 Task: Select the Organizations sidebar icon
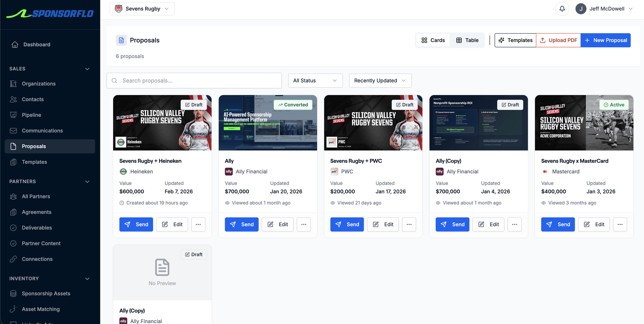click(x=13, y=84)
